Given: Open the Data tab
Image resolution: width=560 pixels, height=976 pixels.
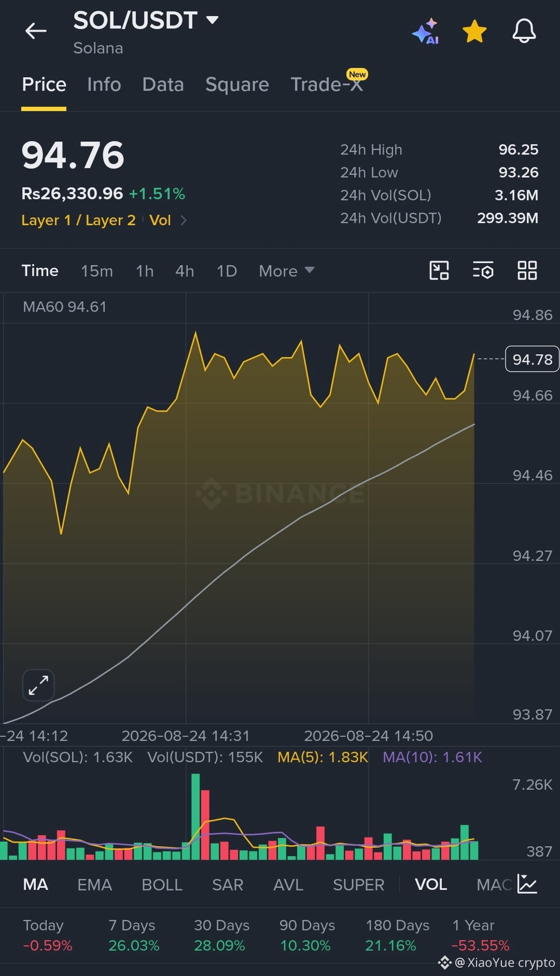Looking at the screenshot, I should coord(163,85).
